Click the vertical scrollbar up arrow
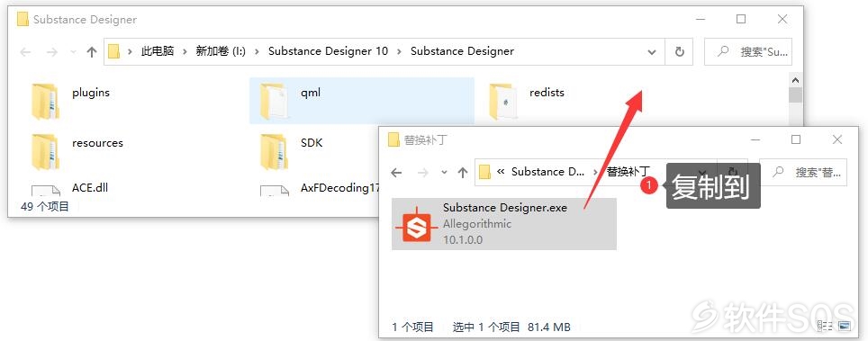The image size is (868, 341). pos(795,80)
